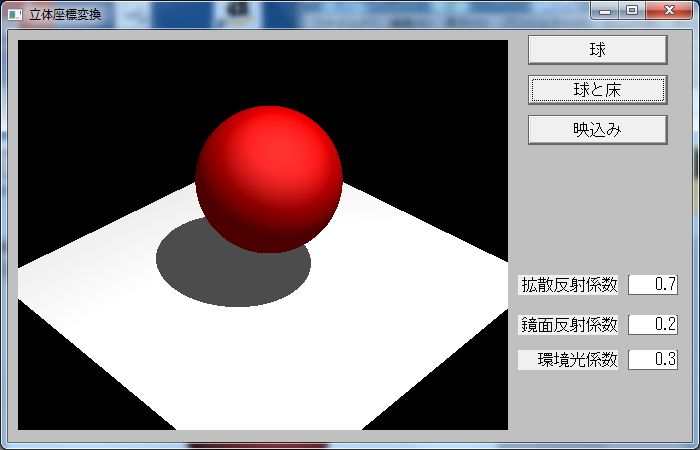The height and width of the screenshot is (450, 700).
Task: Select the 環境光係数 value field 0.3
Action: click(653, 360)
